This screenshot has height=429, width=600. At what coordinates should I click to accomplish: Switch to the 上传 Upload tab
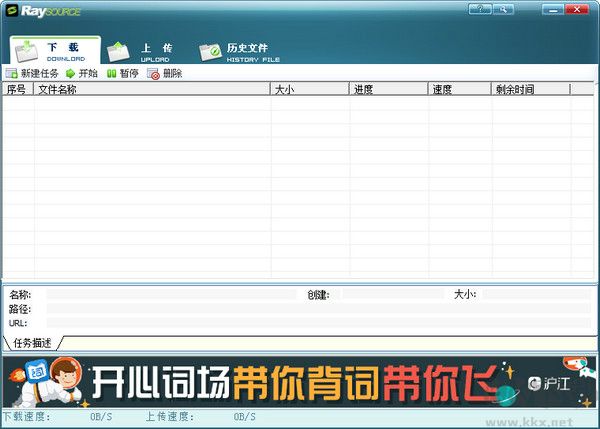tap(142, 52)
